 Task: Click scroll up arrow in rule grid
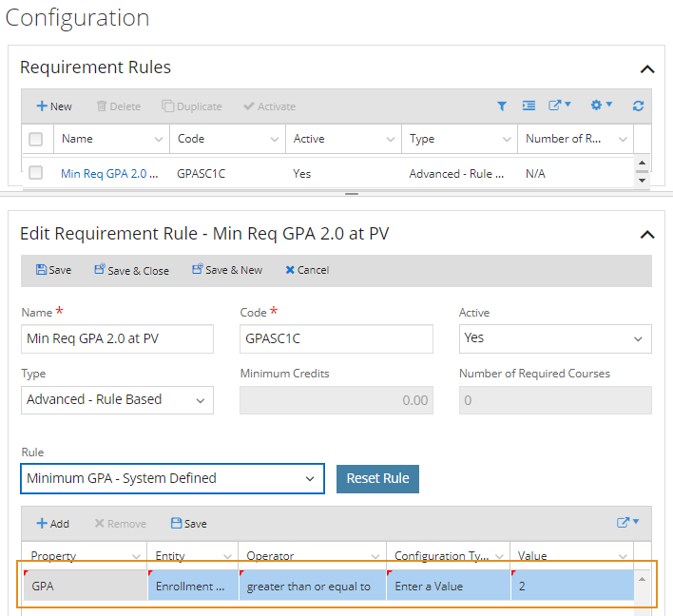642,580
